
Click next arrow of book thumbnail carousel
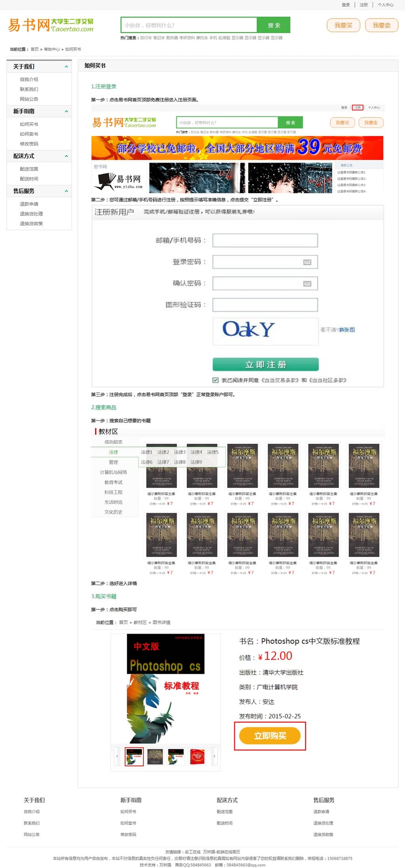click(x=214, y=756)
